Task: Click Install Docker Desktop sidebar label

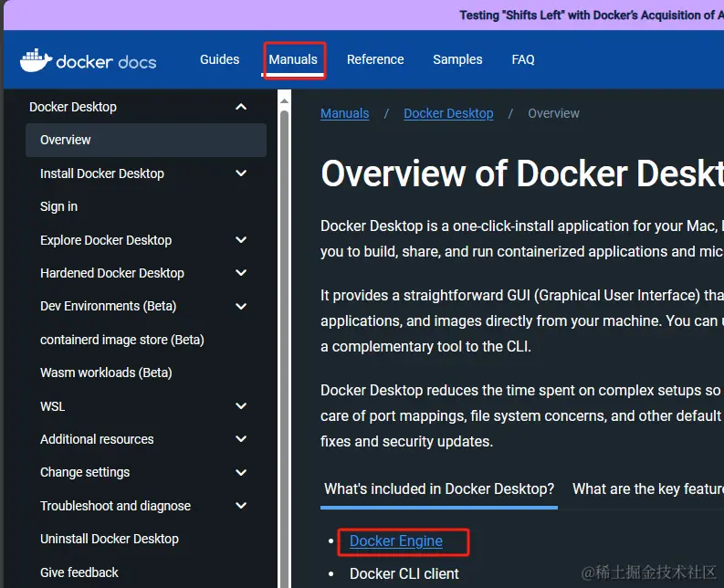Action: 102,173
